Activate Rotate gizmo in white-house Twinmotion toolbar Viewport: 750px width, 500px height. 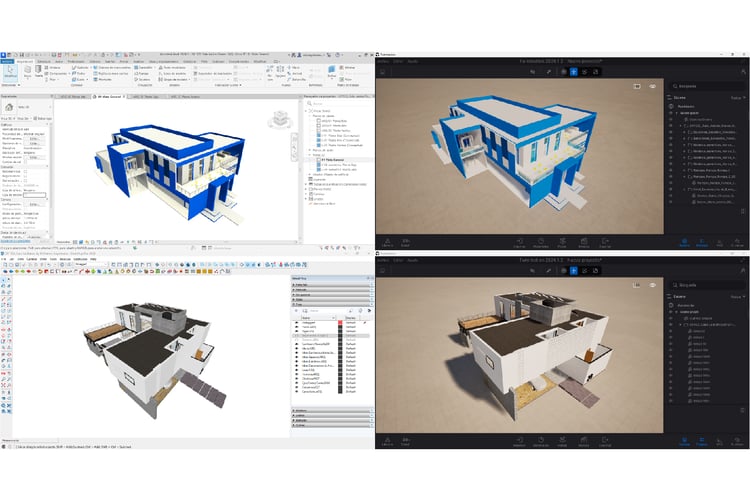pyautogui.click(x=585, y=271)
